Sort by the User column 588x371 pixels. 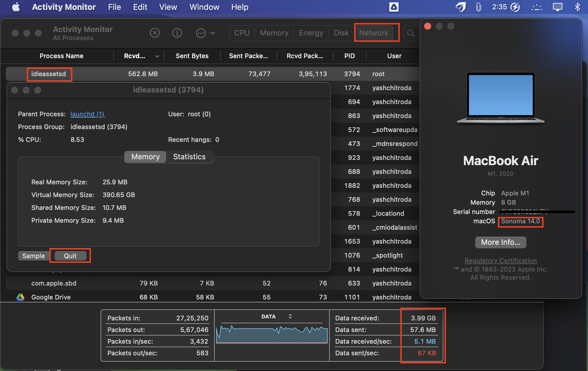[x=394, y=56]
